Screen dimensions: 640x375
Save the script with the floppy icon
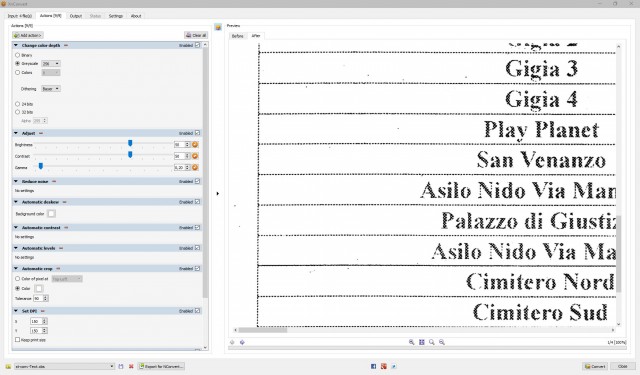[x=121, y=366]
